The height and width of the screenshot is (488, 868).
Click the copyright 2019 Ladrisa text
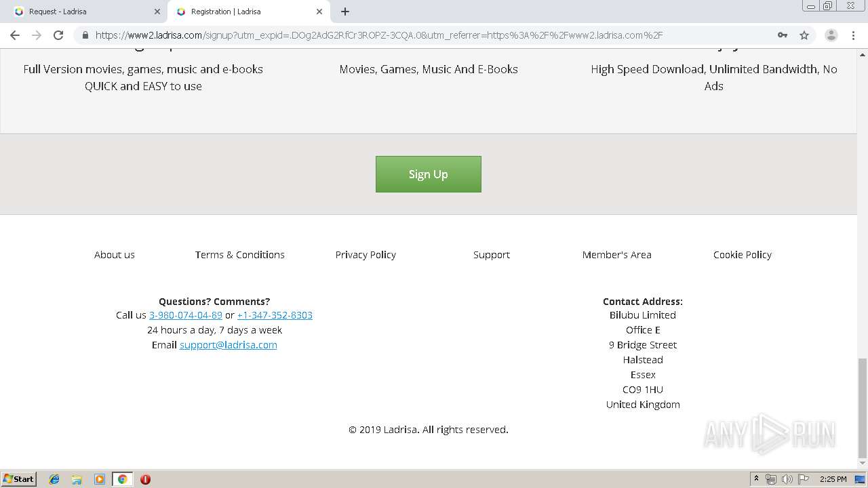click(429, 430)
